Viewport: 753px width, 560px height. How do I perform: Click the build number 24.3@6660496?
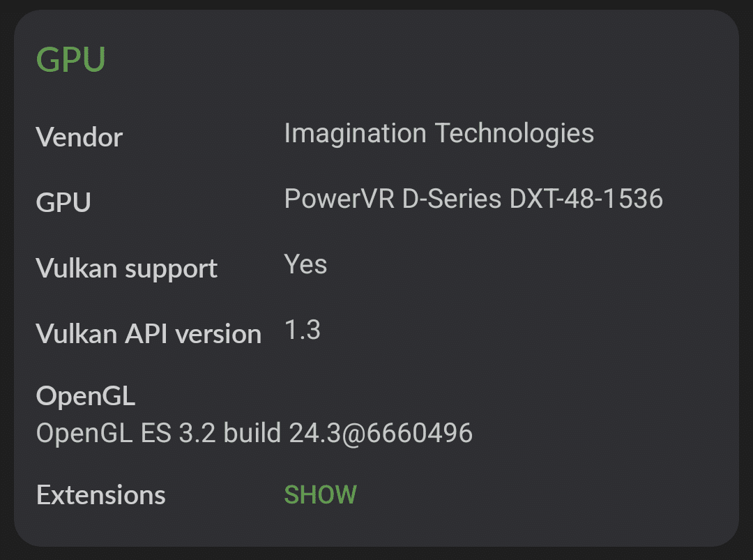(x=381, y=432)
